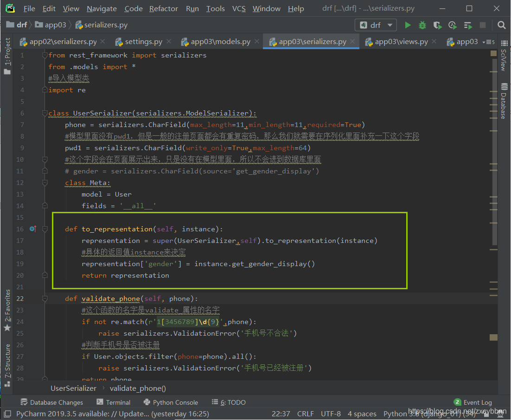Toggle the Favorites tool window
This screenshot has width=511, height=420.
click(7, 310)
